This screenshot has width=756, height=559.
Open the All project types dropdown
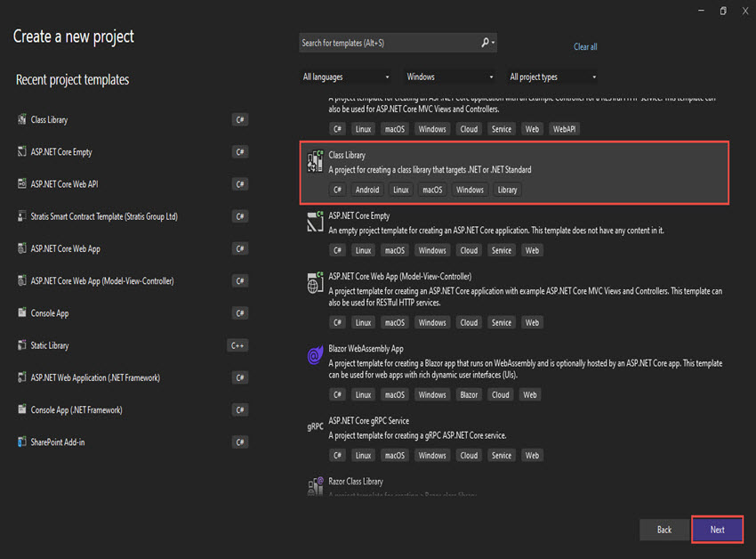coord(551,77)
